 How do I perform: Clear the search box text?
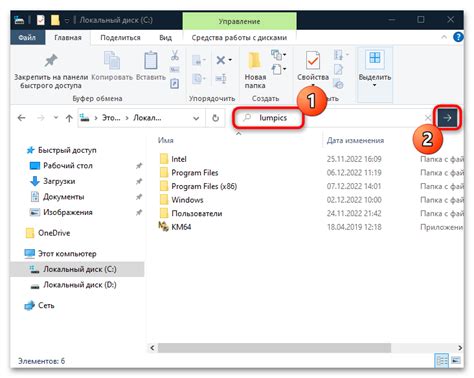point(428,118)
